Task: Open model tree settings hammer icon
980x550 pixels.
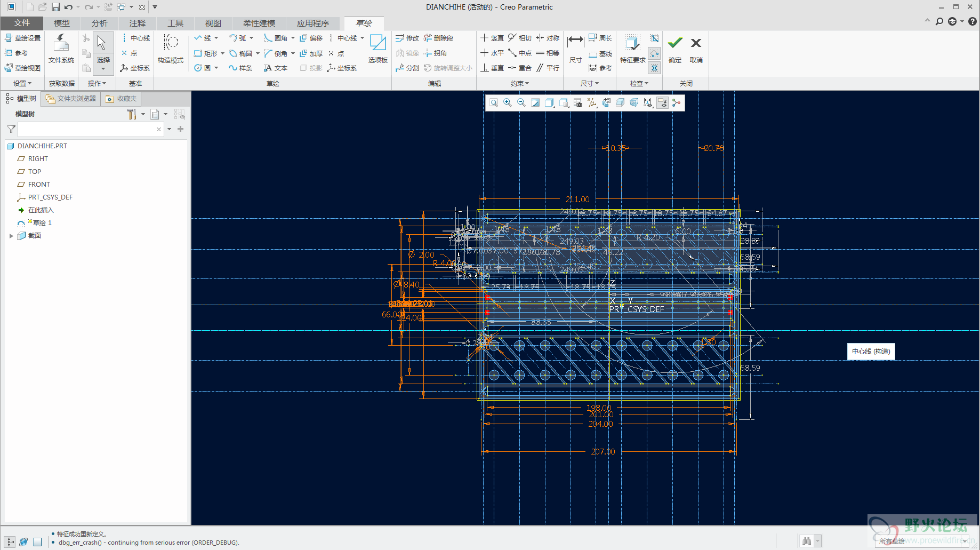Action: pos(132,114)
